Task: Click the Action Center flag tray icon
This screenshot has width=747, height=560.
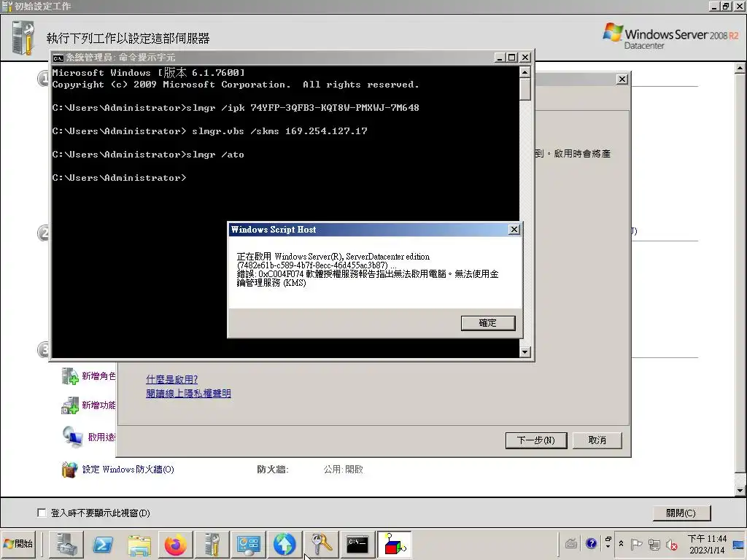Action: pyautogui.click(x=636, y=544)
